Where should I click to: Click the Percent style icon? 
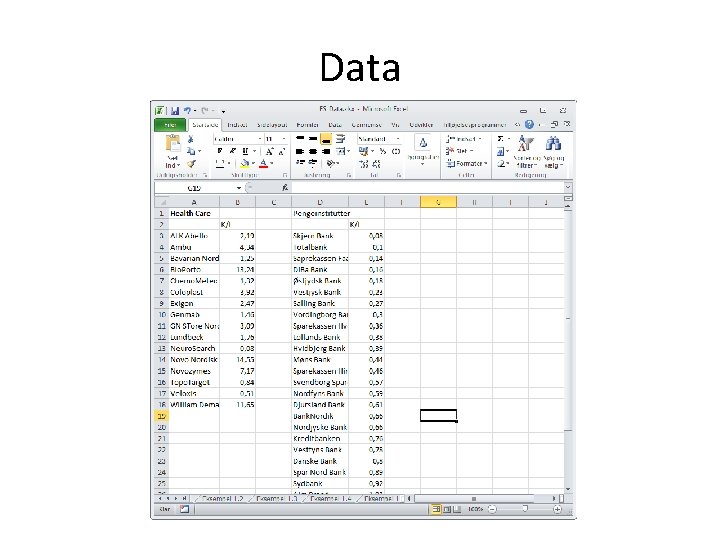tap(383, 151)
